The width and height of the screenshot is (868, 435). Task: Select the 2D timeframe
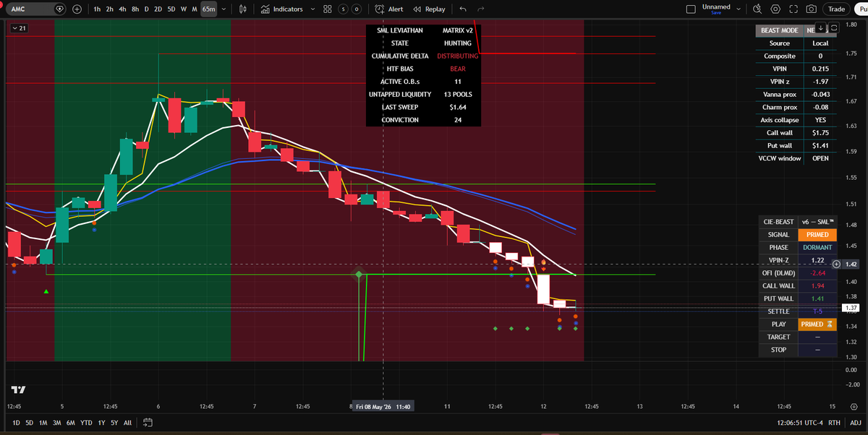click(158, 9)
